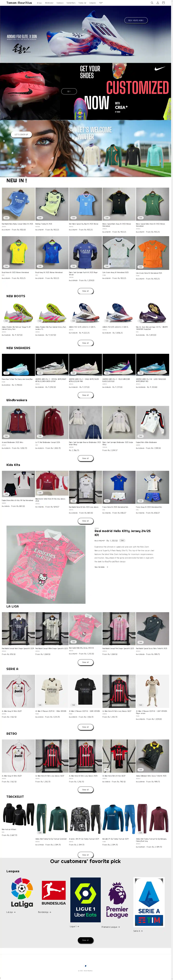Image resolution: width=173 pixels, height=980 pixels.
Task: Open the shopping cart icon
Action: pos(164,3)
